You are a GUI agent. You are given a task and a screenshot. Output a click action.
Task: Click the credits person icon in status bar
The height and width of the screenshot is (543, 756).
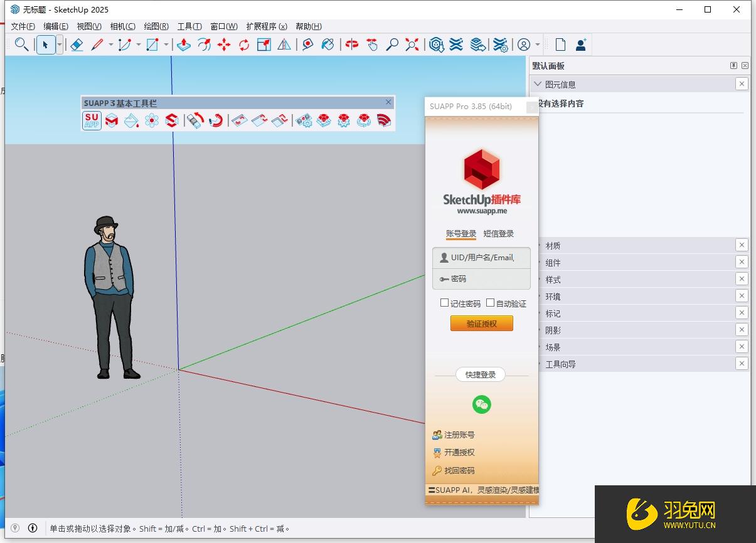pos(33,529)
